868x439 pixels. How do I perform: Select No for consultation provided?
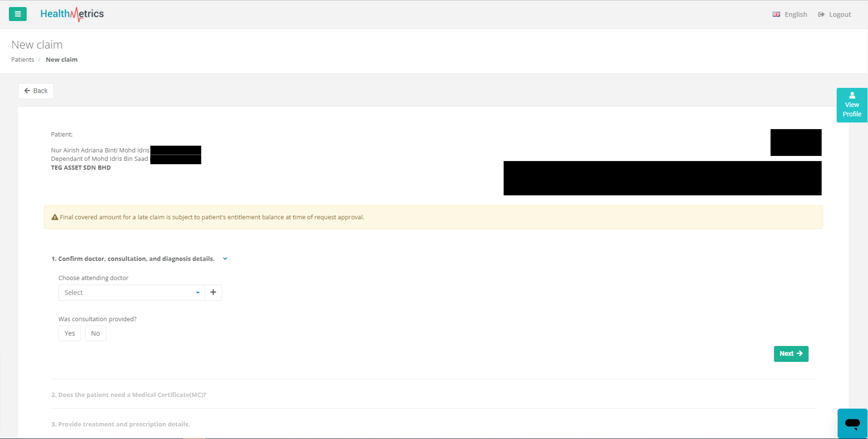(95, 333)
